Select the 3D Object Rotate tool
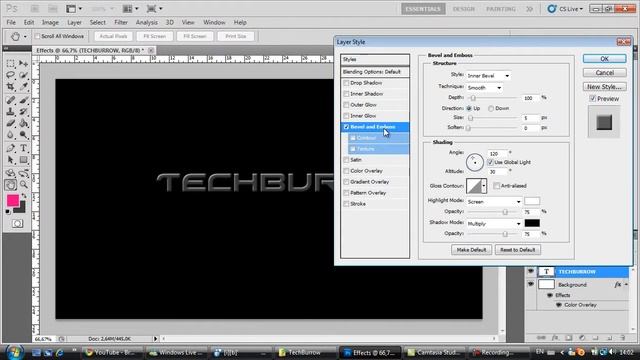The height and width of the screenshot is (360, 640). click(x=11, y=173)
